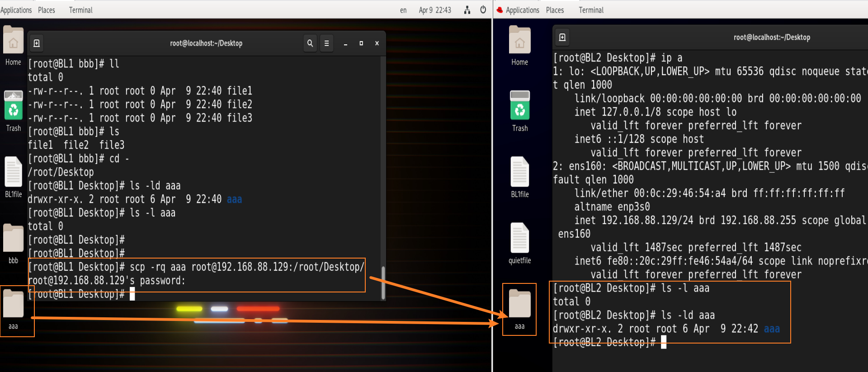Open Places menu on right desktop
Image resolution: width=868 pixels, height=372 pixels.
(555, 10)
